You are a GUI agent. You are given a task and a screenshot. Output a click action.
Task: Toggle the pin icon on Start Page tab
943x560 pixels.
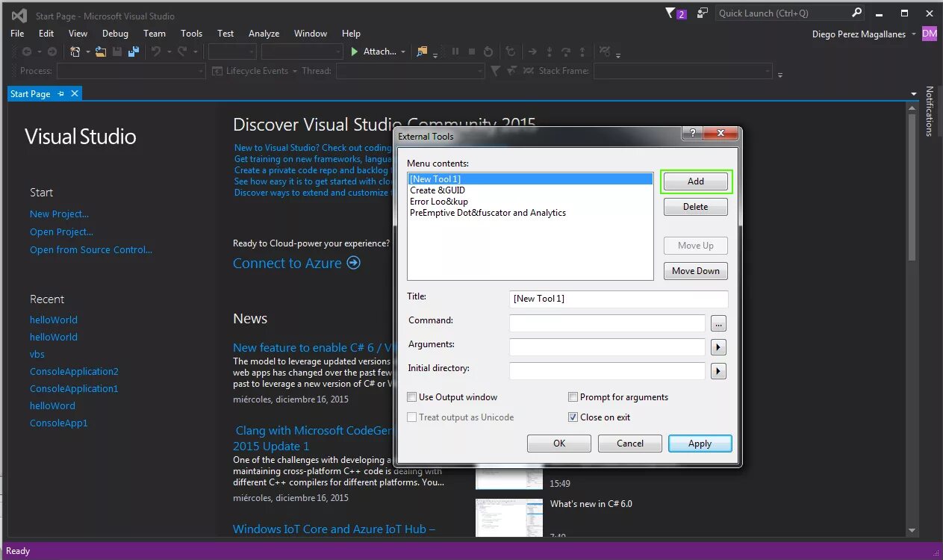tap(61, 93)
